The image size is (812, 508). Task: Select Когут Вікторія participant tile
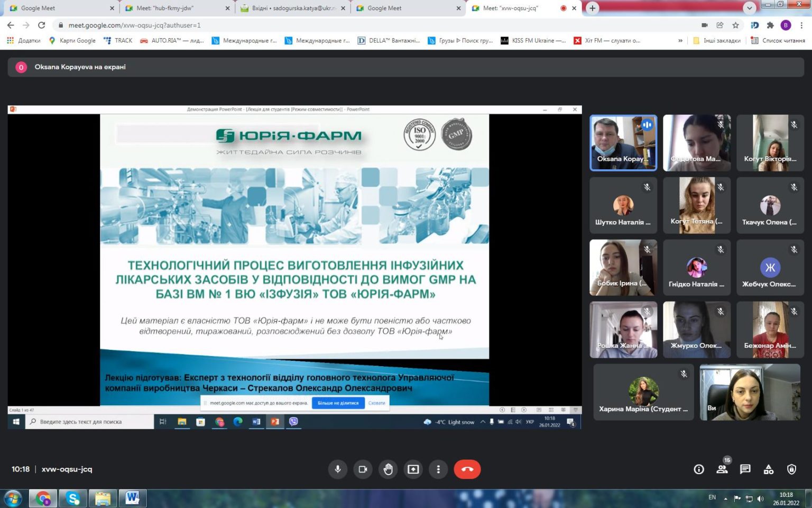coord(770,143)
